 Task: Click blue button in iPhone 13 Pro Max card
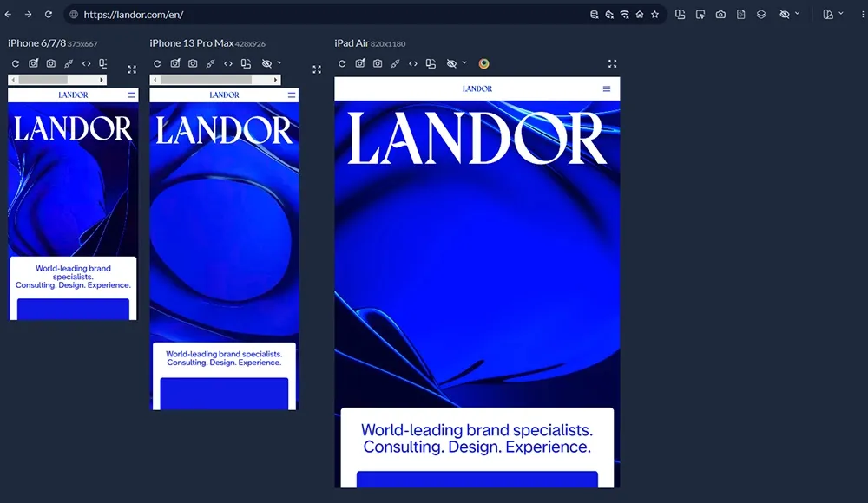pos(224,394)
